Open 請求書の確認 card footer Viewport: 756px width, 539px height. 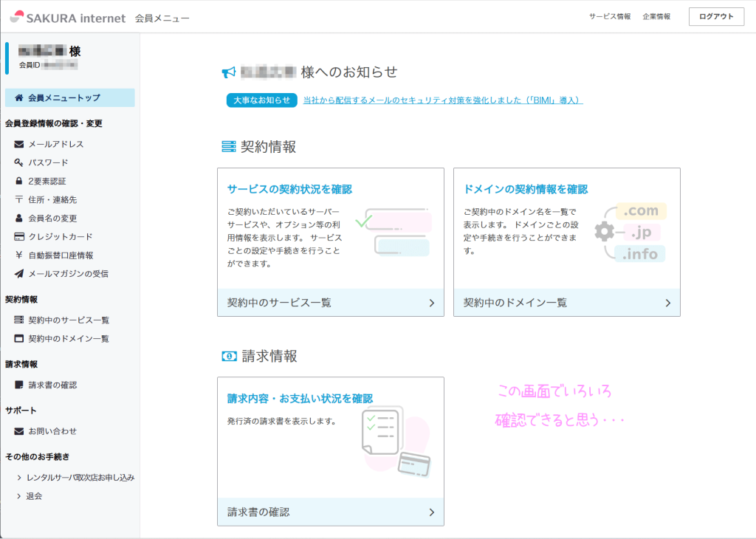point(330,512)
